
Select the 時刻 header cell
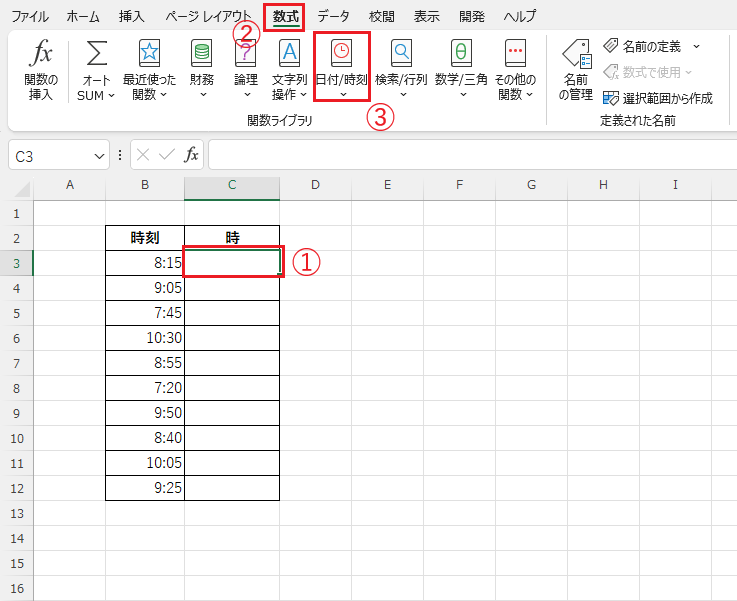point(145,238)
